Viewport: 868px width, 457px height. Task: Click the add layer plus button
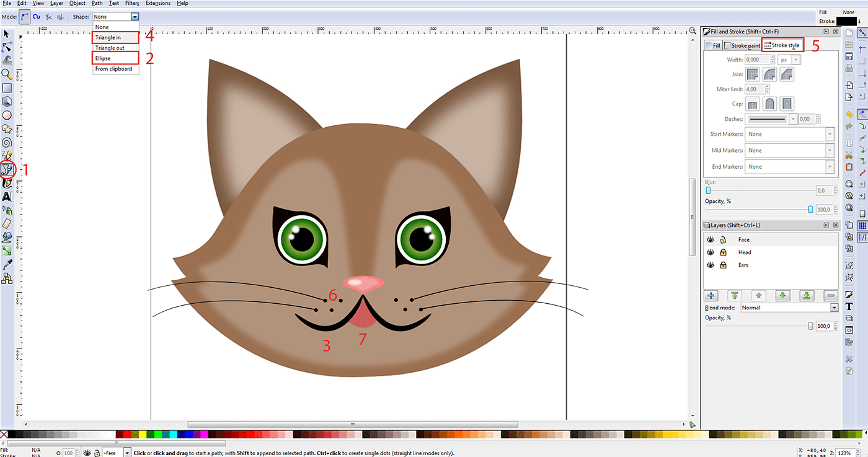tap(712, 296)
